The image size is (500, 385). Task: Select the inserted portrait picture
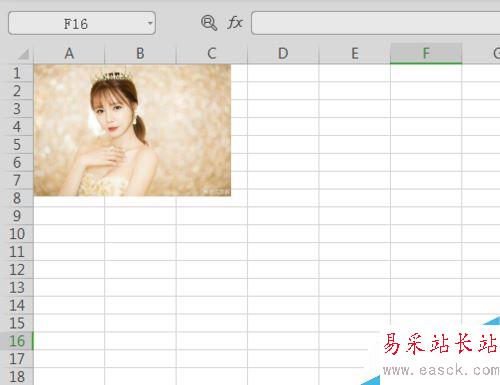pos(132,130)
